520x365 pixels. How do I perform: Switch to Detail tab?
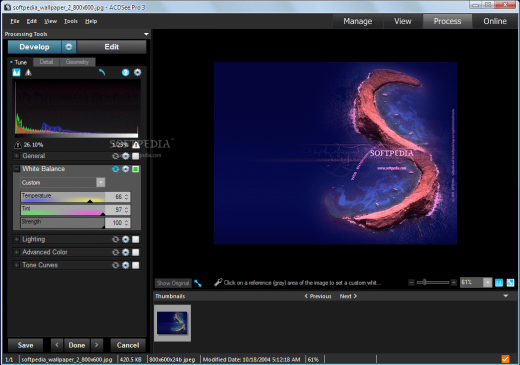coord(46,62)
